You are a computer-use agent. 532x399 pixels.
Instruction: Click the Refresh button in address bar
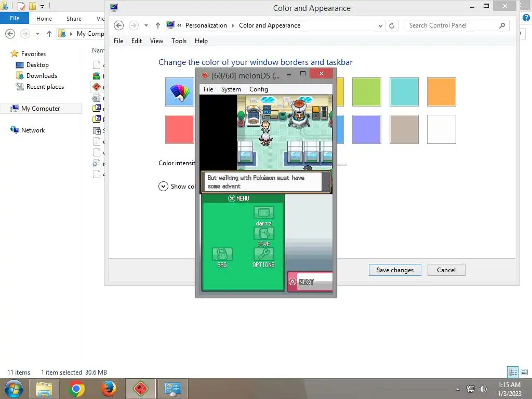coord(392,26)
